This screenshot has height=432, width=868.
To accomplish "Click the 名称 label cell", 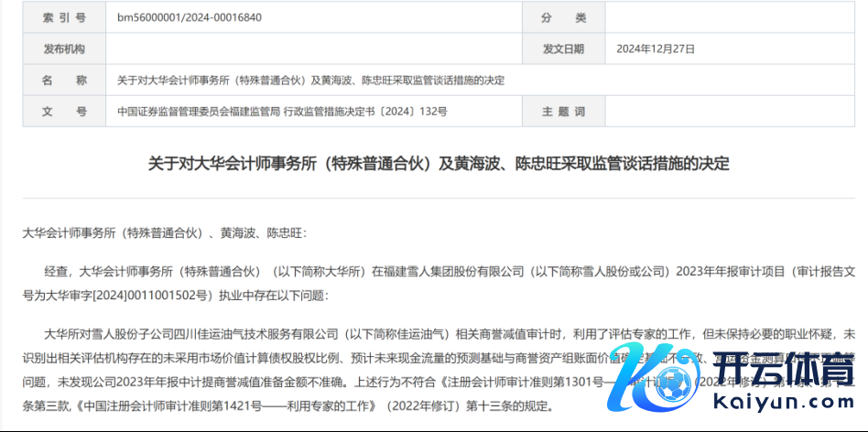I will [x=63, y=81].
